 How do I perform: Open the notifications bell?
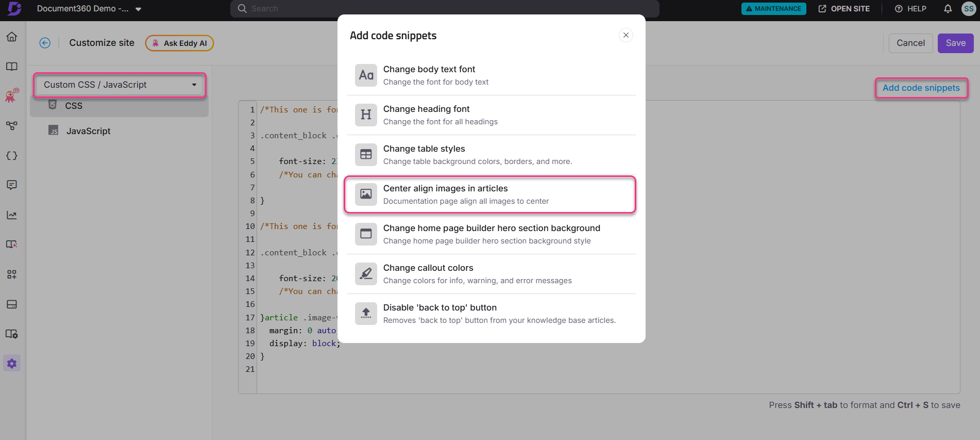point(948,9)
